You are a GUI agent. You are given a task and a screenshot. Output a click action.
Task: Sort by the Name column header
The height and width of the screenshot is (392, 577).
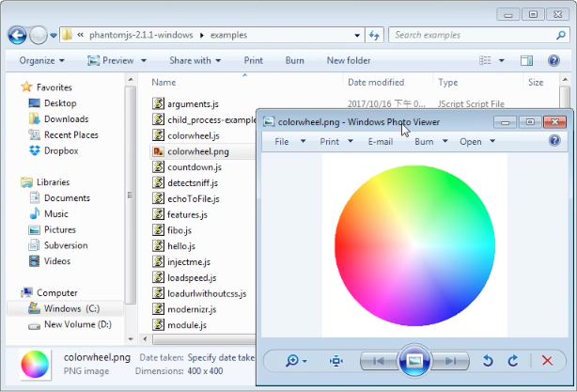tap(164, 82)
